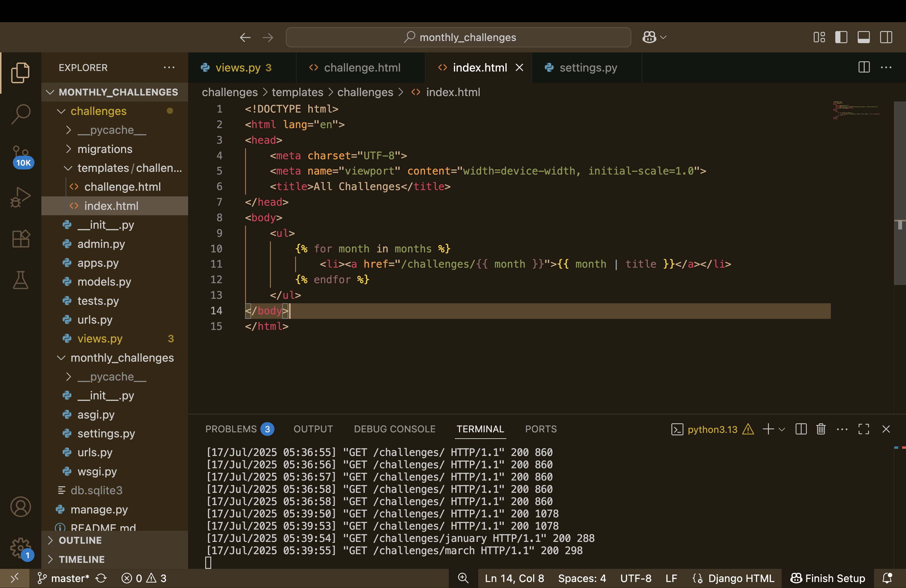The height and width of the screenshot is (588, 906).
Task: Click the zoom magnifier in status bar
Action: pos(463,578)
